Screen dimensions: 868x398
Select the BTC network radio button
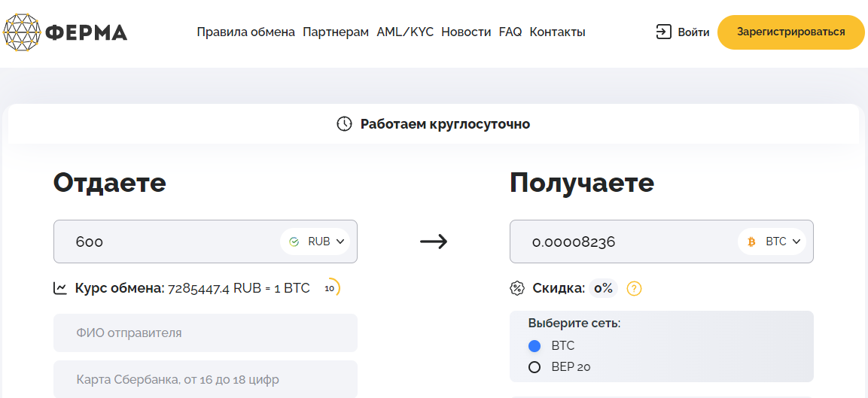coord(535,347)
